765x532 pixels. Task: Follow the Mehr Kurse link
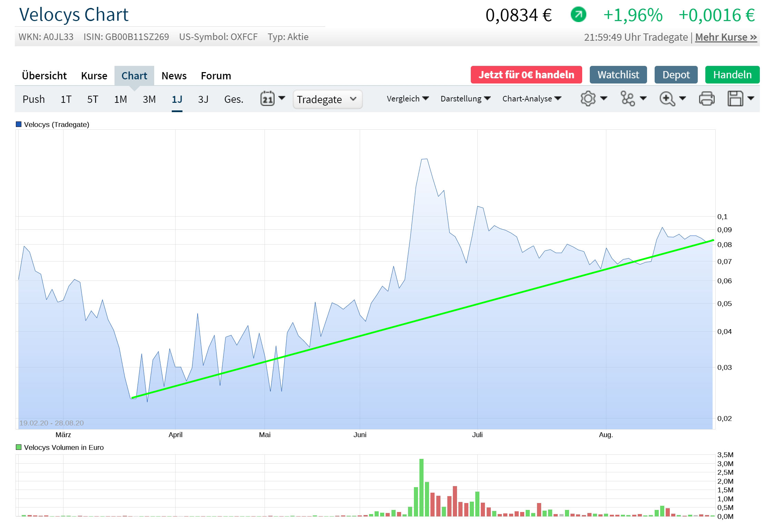point(726,37)
